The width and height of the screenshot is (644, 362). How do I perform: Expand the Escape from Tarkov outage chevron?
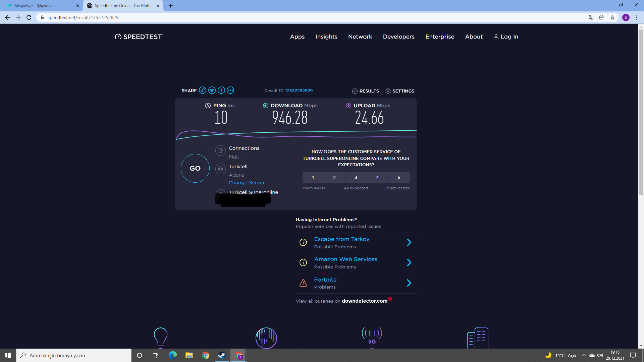409,242
